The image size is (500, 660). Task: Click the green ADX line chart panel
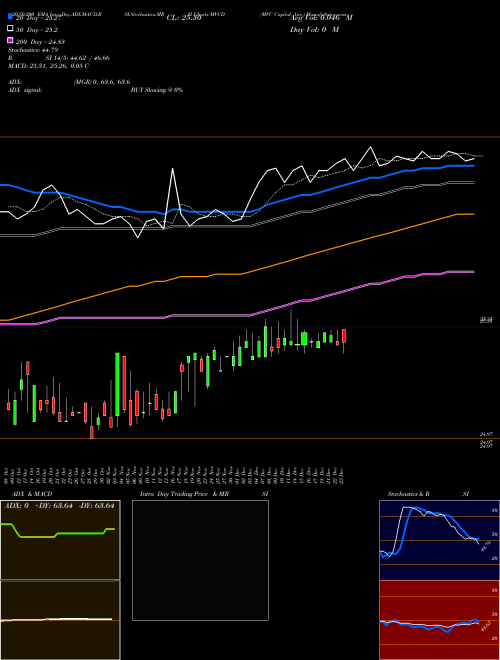(60, 540)
